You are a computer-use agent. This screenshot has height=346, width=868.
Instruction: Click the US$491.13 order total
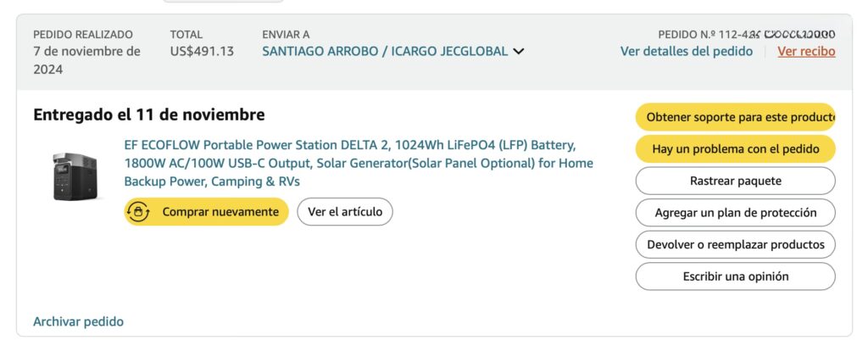[202, 51]
